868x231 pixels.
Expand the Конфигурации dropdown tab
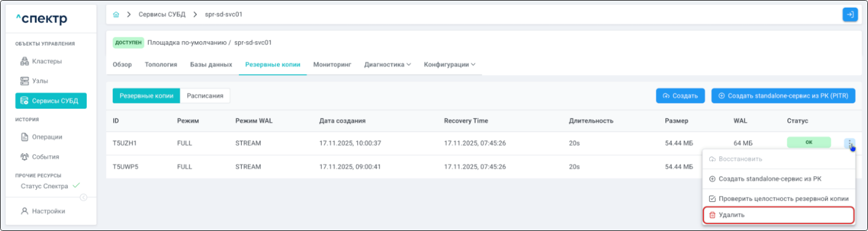coord(449,65)
